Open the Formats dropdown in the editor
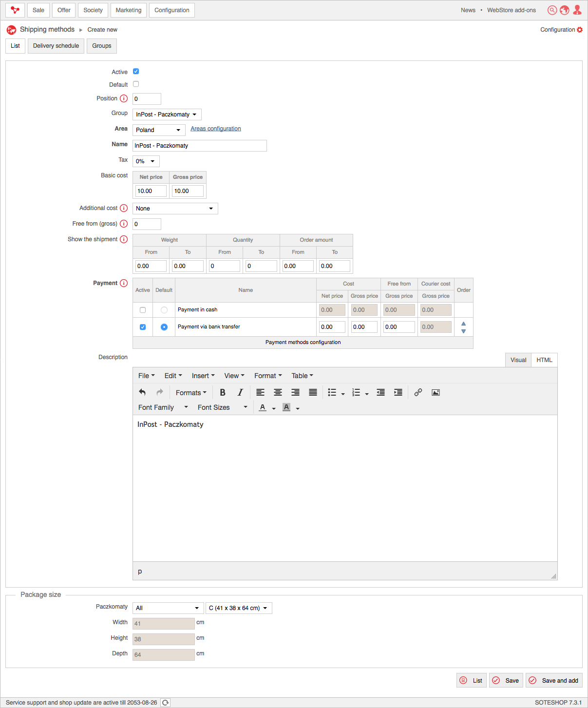The image size is (588, 708). click(x=191, y=393)
